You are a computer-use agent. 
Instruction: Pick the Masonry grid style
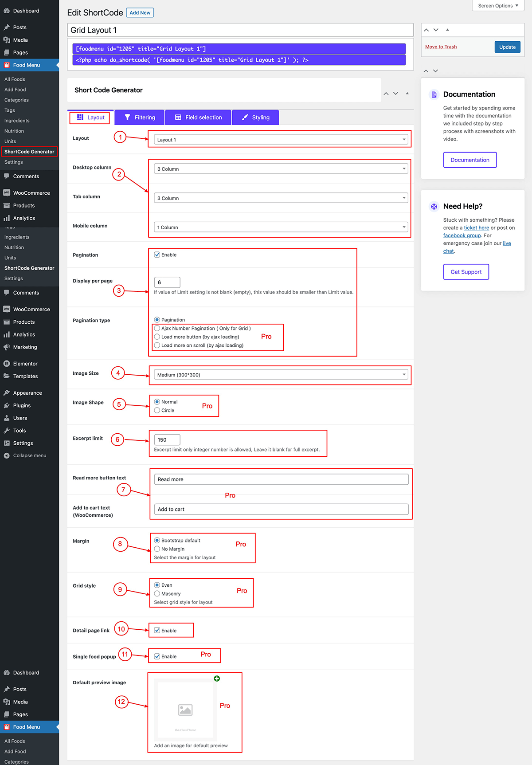157,593
